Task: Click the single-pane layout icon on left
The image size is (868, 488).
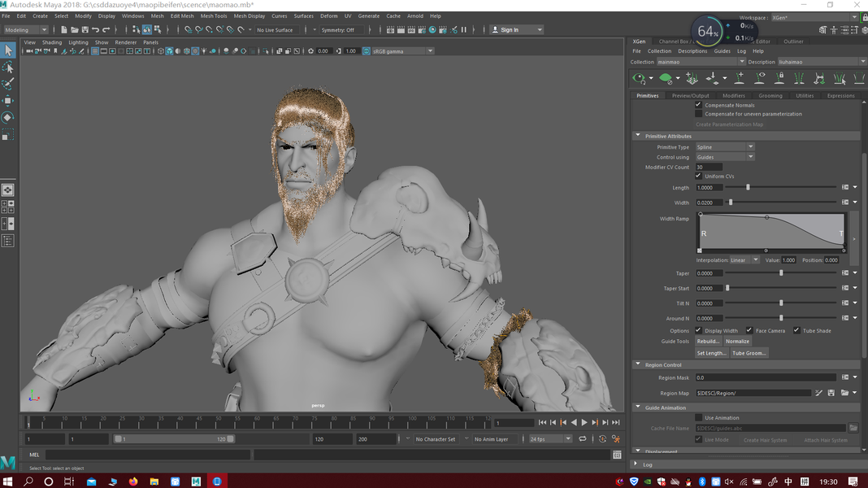Action: click(8, 190)
